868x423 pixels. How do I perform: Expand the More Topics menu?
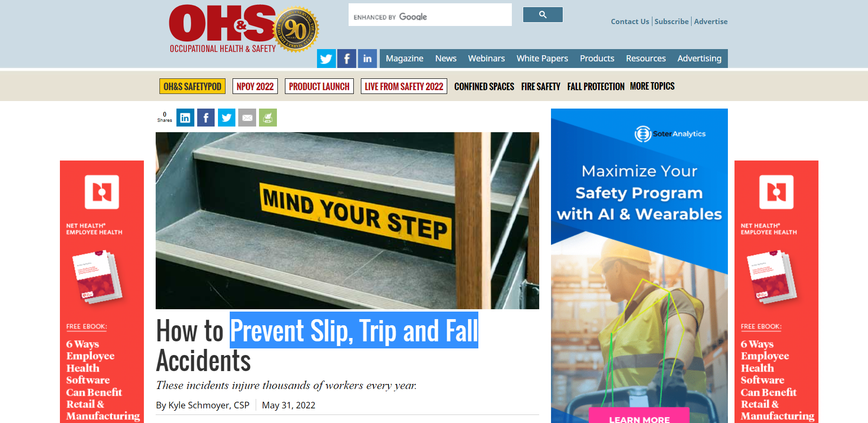coord(652,86)
